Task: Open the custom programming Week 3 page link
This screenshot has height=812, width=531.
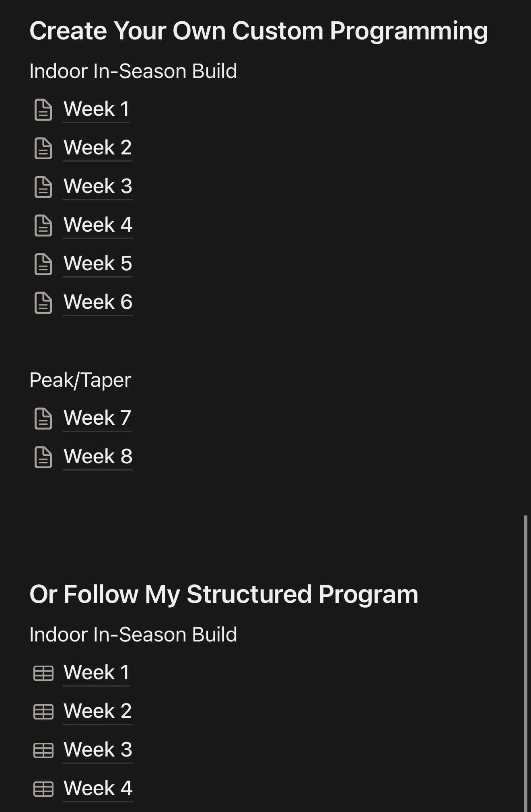Action: point(98,186)
